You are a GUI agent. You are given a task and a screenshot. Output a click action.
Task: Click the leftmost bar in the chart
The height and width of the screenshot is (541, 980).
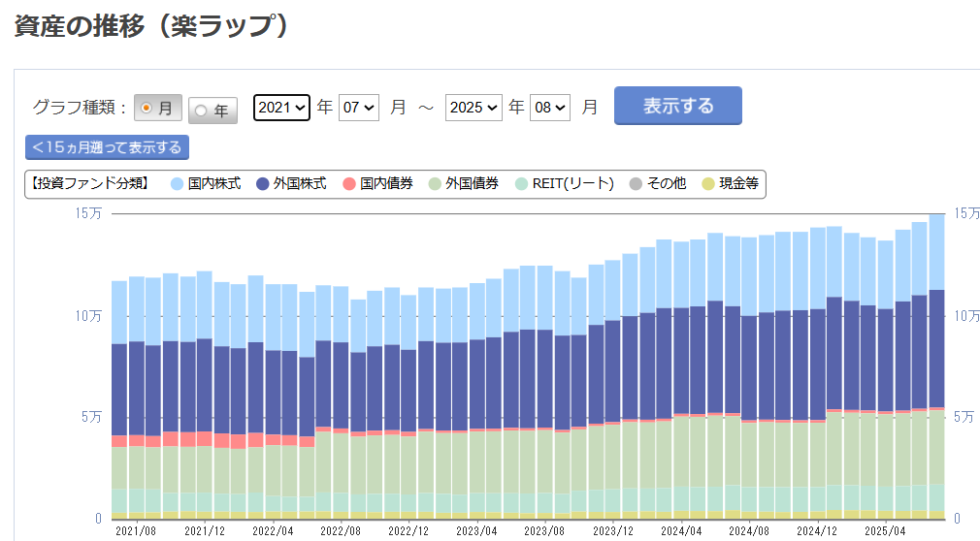[119, 399]
